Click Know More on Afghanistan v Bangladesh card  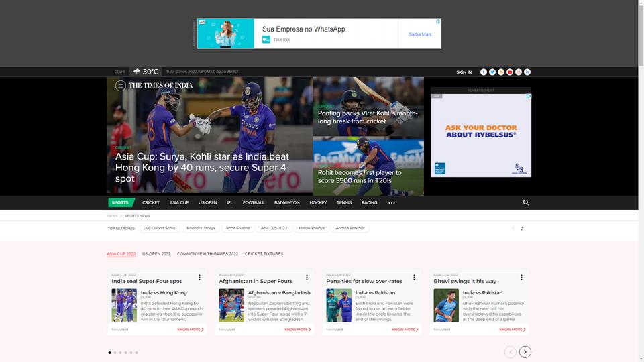tap(298, 330)
